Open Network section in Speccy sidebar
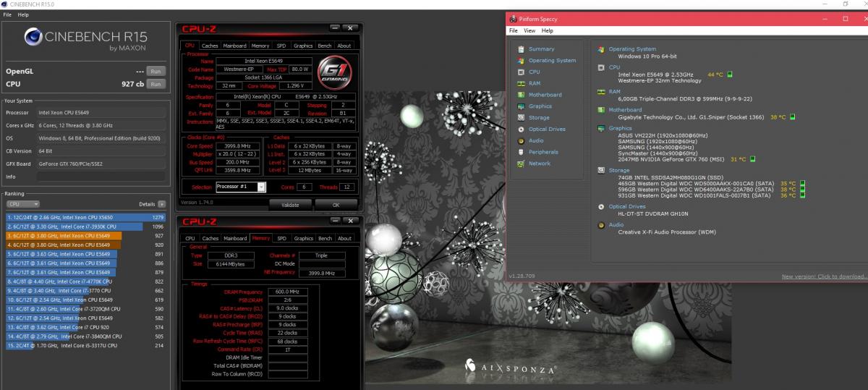 (540, 164)
